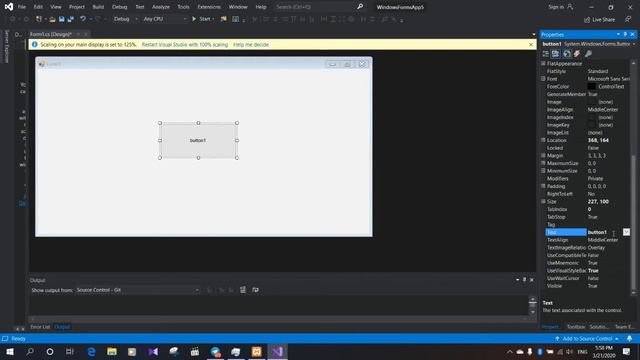Click the Undo toolbar icon

click(x=83, y=19)
